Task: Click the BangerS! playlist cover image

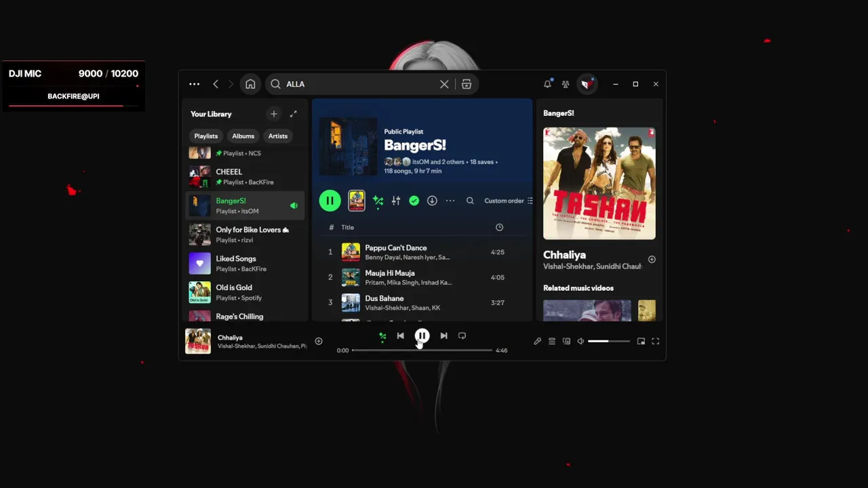Action: click(348, 146)
